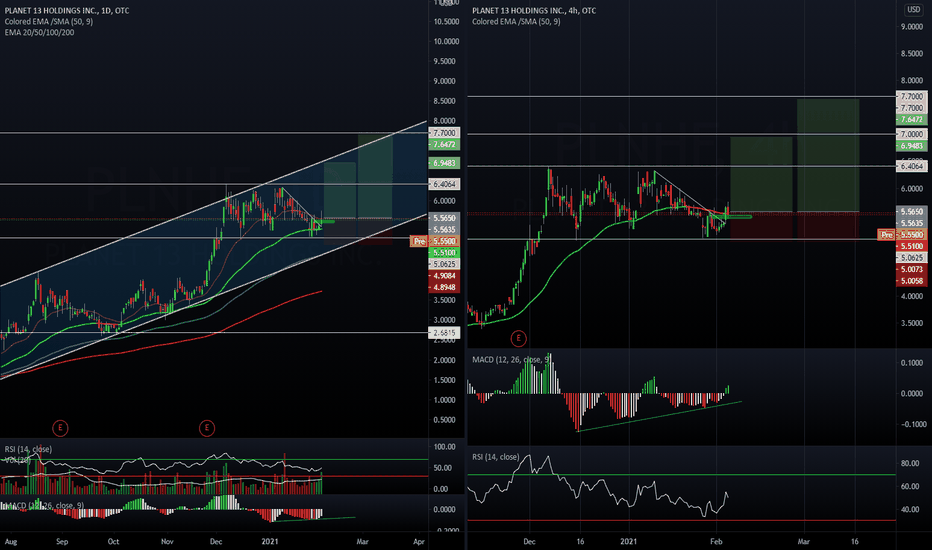Viewport: 932px width, 550px height.
Task: Click red 5.0073 label on 4h chart
Action: [x=911, y=269]
